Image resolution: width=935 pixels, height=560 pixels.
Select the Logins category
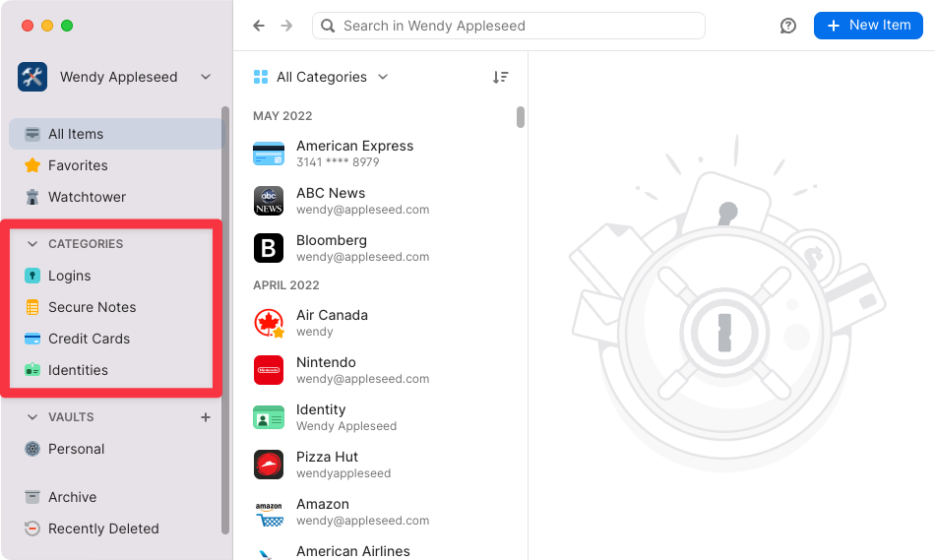(x=69, y=276)
